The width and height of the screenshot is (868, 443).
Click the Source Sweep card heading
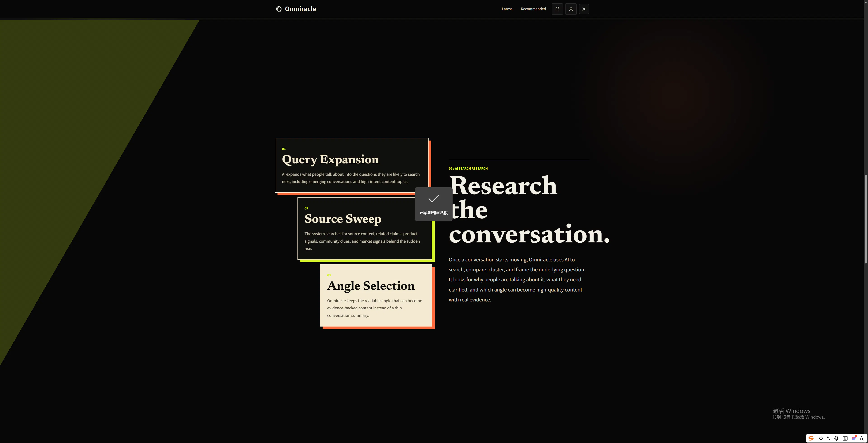(x=343, y=219)
